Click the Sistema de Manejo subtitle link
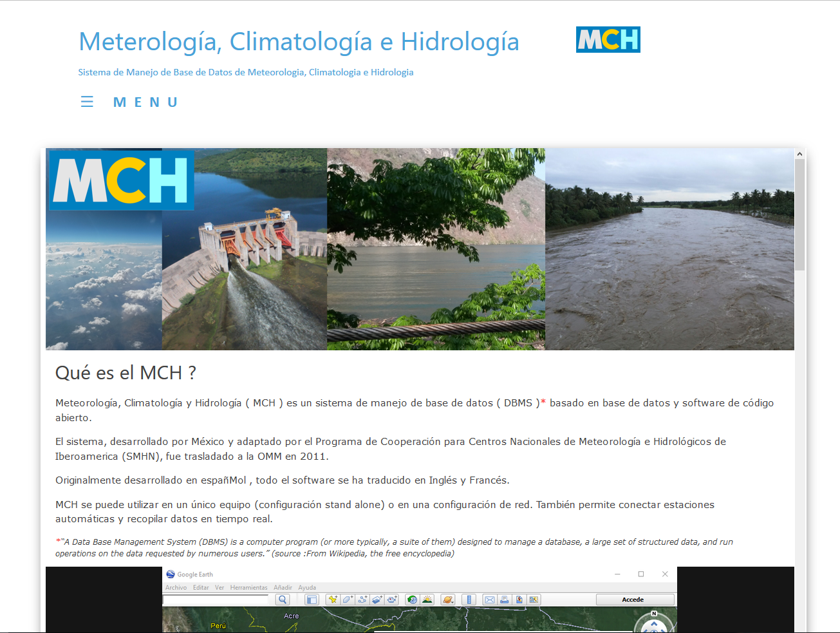The image size is (840, 633). pyautogui.click(x=245, y=72)
